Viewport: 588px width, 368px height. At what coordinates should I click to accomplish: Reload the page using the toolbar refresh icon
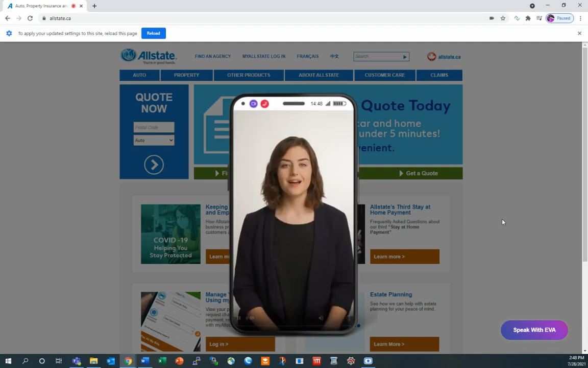pos(30,18)
